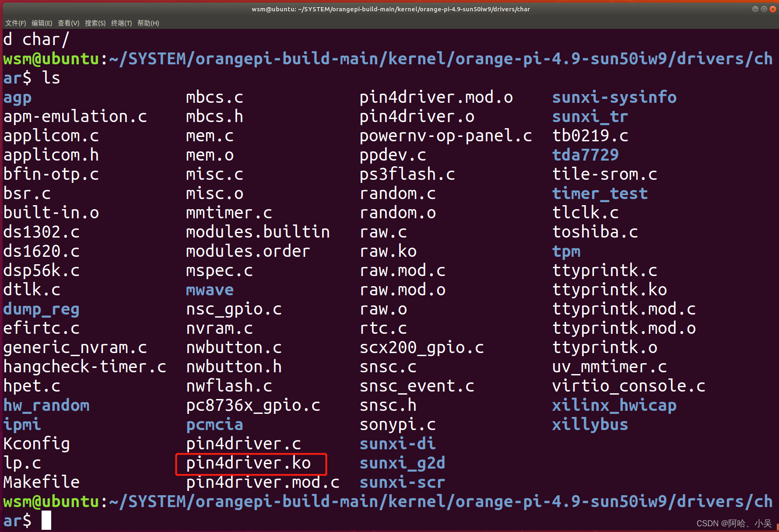779x532 pixels.
Task: Click the Makefile entry in listing
Action: 42,483
